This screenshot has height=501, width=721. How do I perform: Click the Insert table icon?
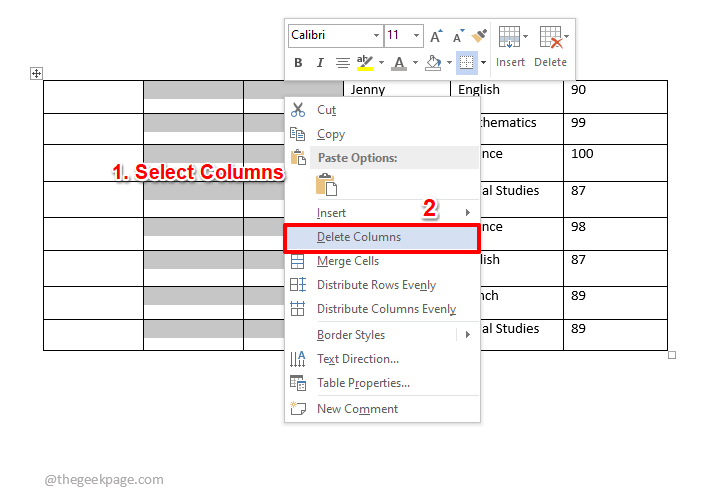510,46
